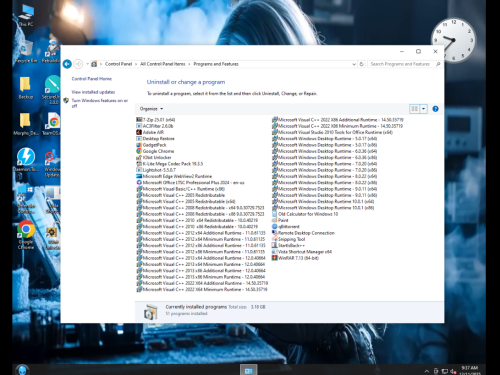
Task: Select the qBittorrent program entry
Action: [x=286, y=226]
